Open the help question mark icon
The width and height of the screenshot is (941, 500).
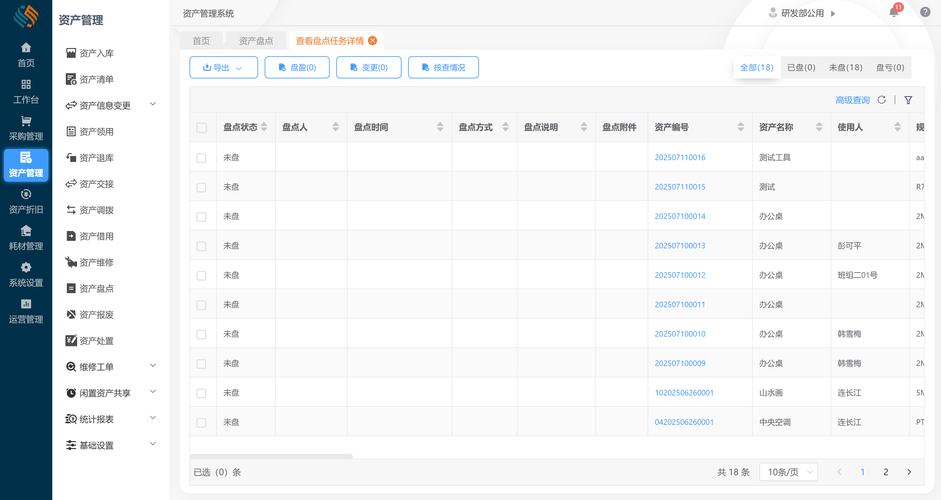pyautogui.click(x=925, y=12)
